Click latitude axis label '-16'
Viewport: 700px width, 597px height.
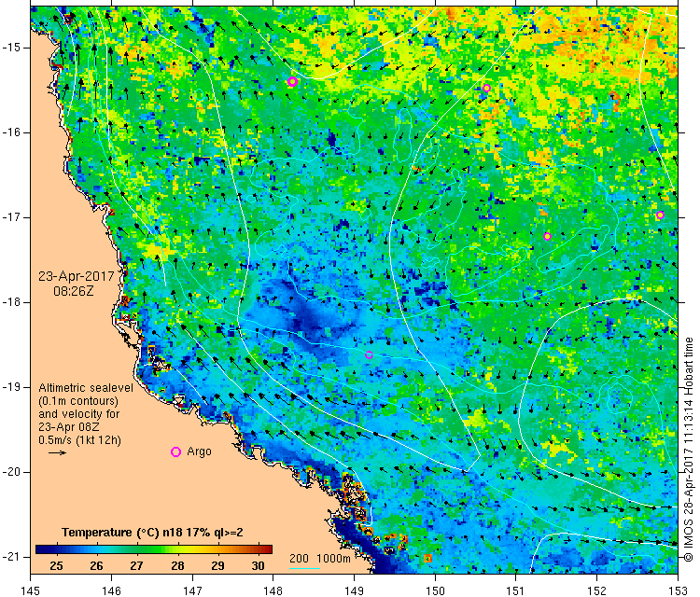click(11, 132)
